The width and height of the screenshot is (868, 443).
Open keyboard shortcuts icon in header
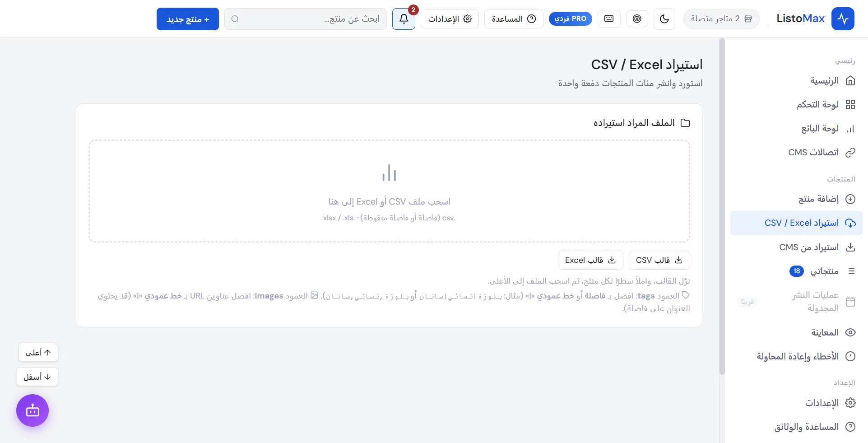[x=609, y=19]
